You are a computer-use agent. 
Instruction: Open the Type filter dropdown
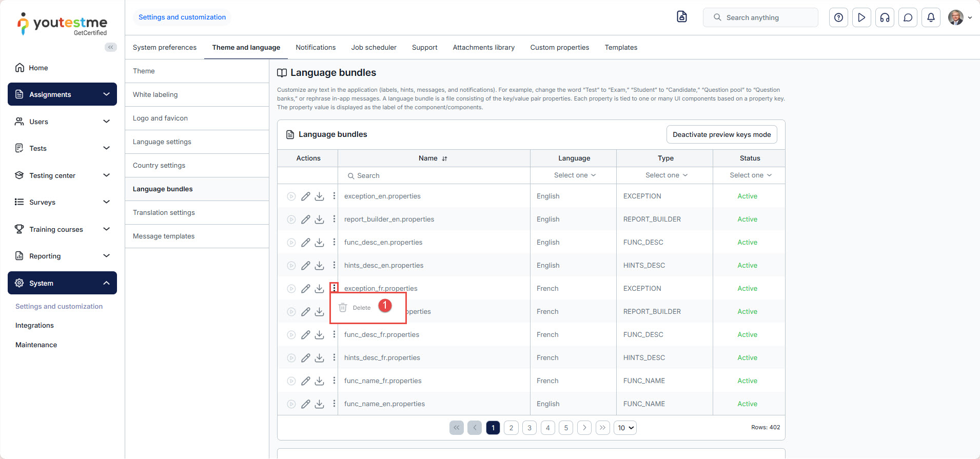665,175
